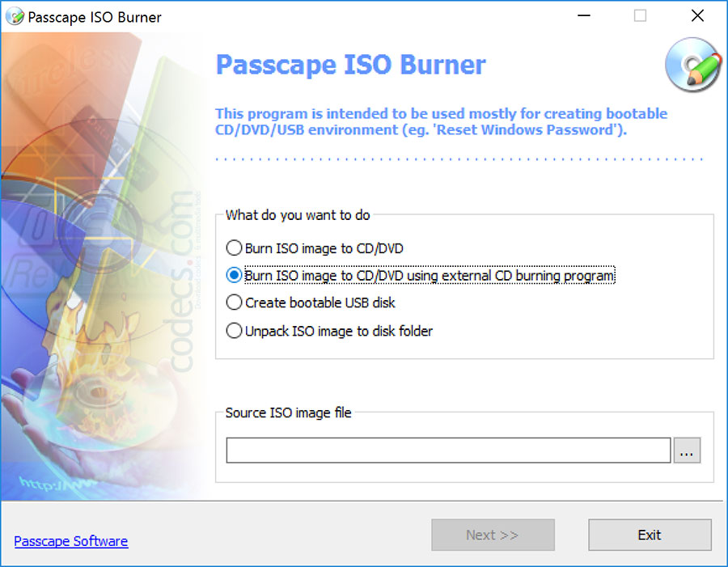Viewport: 728px width, 567px height.
Task: Click the window title text Passcape ISO Burner
Action: 95,17
